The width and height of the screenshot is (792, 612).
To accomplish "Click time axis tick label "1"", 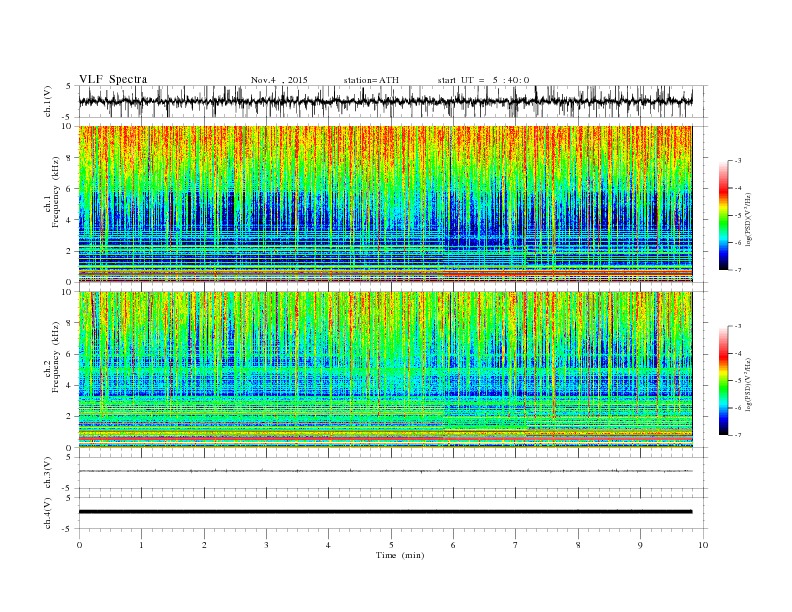I will (141, 545).
